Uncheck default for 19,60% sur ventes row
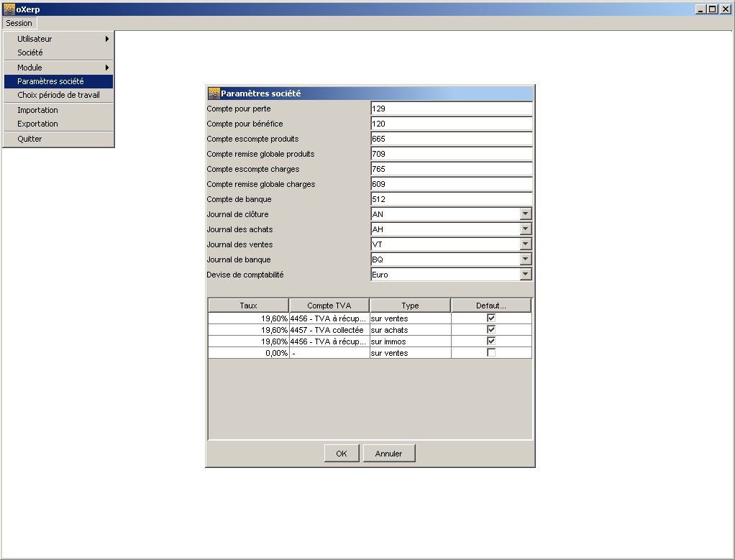The image size is (735, 560). pos(491,318)
